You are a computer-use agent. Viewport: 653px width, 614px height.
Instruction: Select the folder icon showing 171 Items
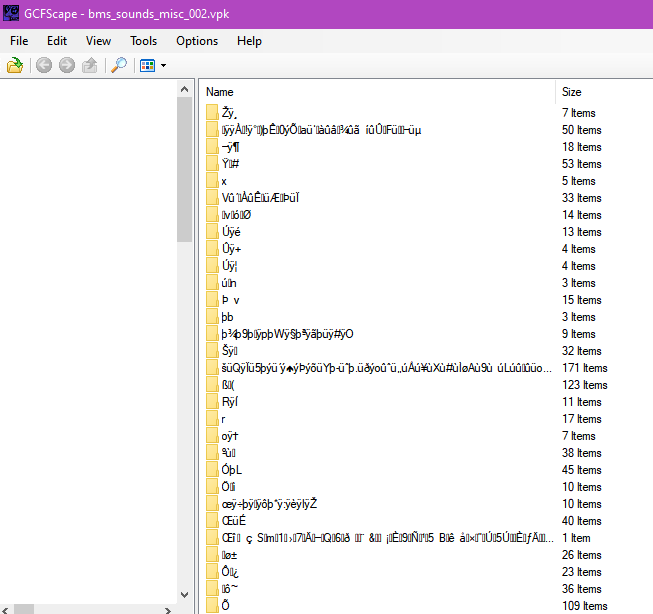pos(212,368)
